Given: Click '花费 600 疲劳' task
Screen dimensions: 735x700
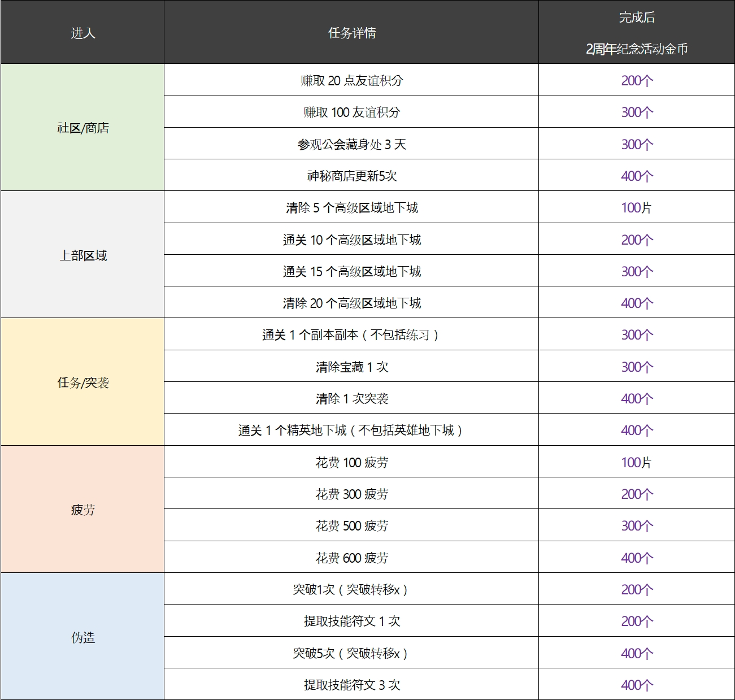Looking at the screenshot, I should [x=351, y=558].
